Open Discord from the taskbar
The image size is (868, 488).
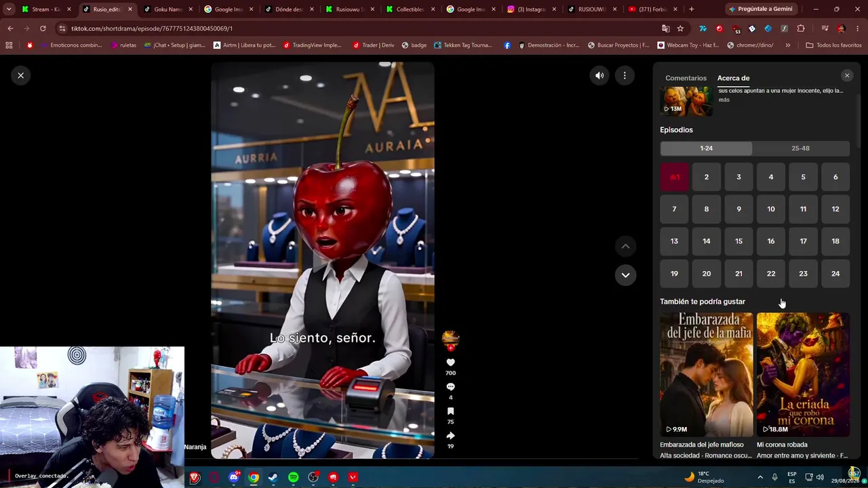234,477
